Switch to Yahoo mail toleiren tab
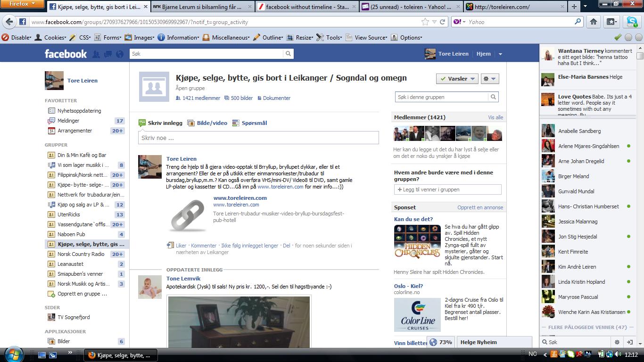644x362 pixels. [411, 7]
